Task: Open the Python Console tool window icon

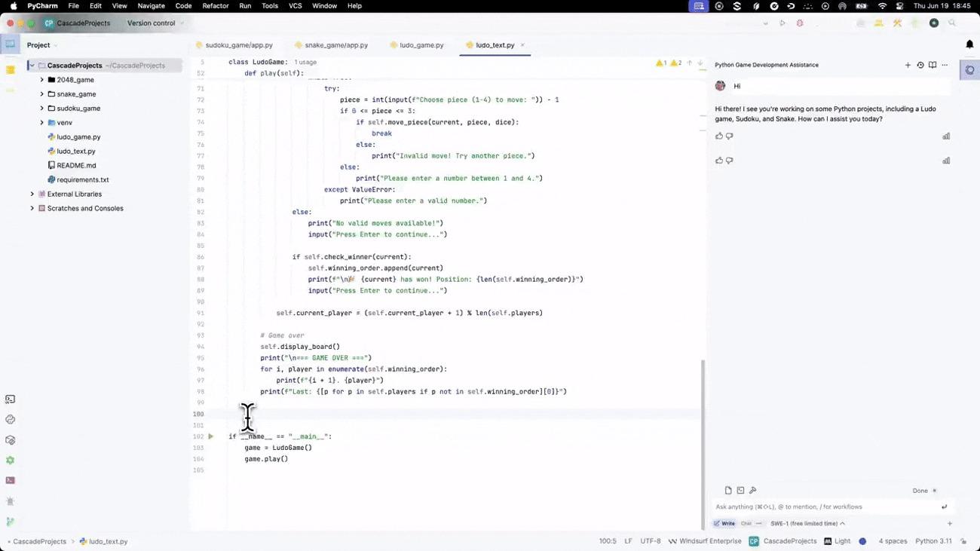Action: (10, 420)
